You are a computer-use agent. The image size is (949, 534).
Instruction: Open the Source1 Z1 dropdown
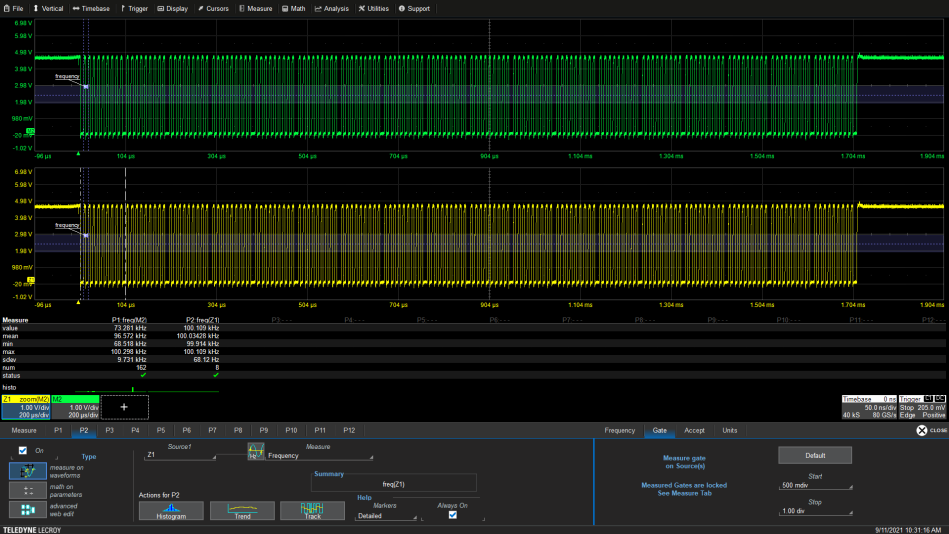point(180,455)
